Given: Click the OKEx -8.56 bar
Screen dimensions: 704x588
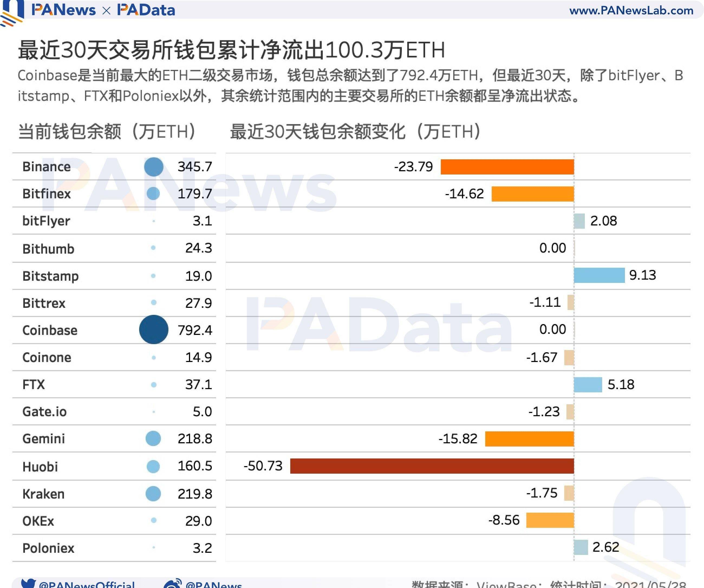Looking at the screenshot, I should point(550,520).
